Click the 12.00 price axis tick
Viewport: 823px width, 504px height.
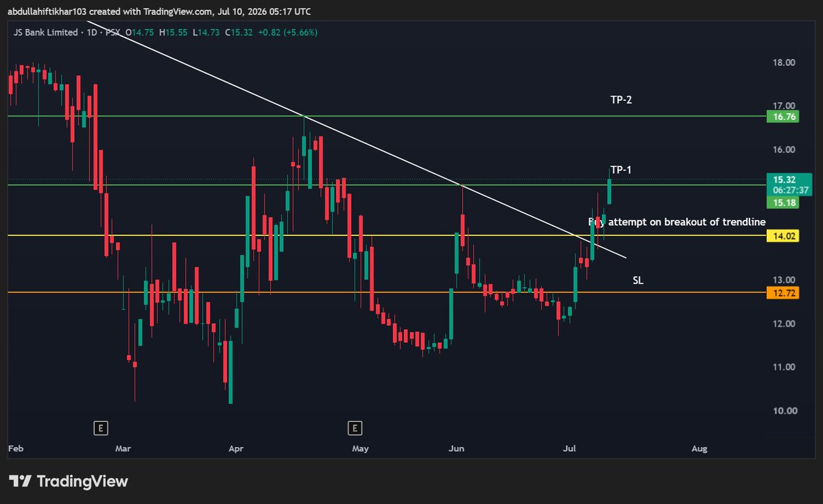tap(785, 324)
